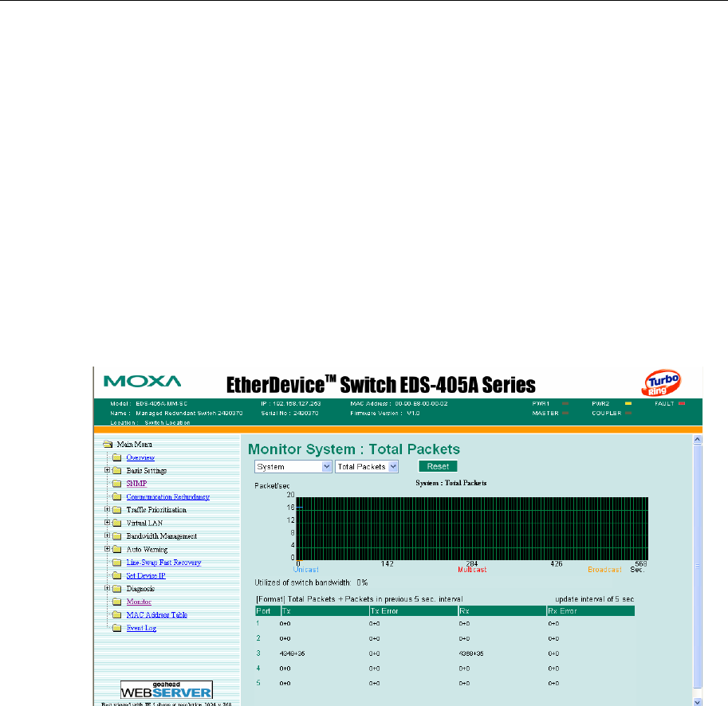Click the Communication Redundancy folder icon
Viewport: 728px width, 706px height.
117,497
